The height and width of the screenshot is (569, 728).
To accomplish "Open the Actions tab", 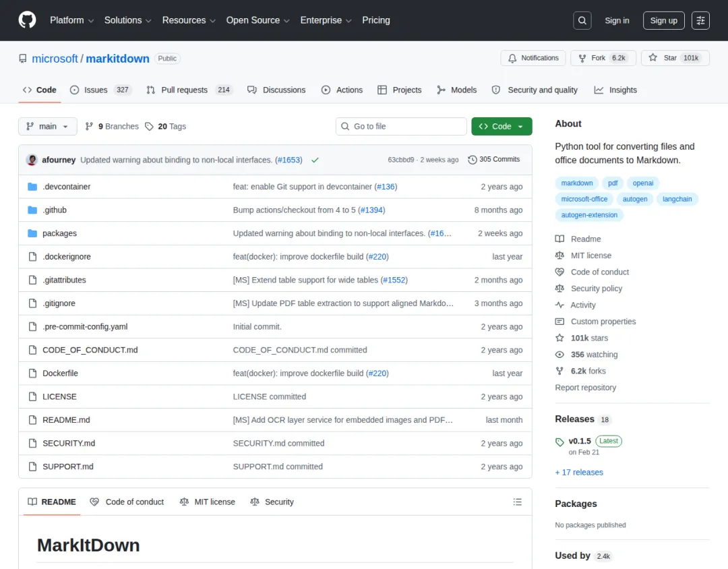I will tap(342, 90).
